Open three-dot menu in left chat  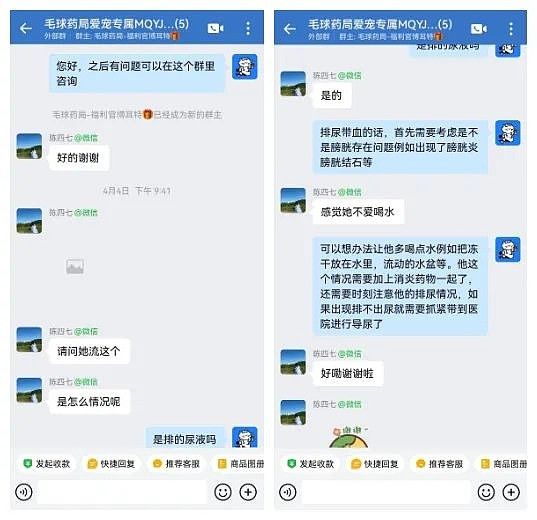point(248,28)
